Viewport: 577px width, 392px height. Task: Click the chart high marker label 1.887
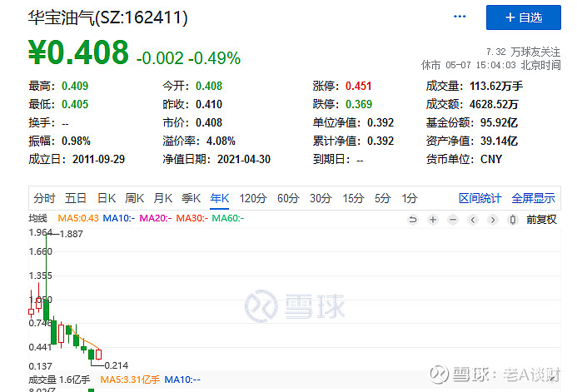[71, 234]
